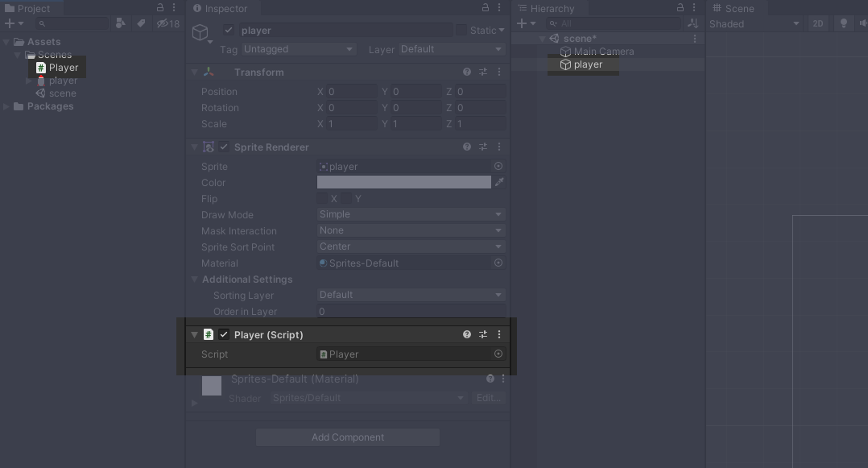
Task: Toggle Sprite Renderer enabled checkbox
Action: pos(224,147)
